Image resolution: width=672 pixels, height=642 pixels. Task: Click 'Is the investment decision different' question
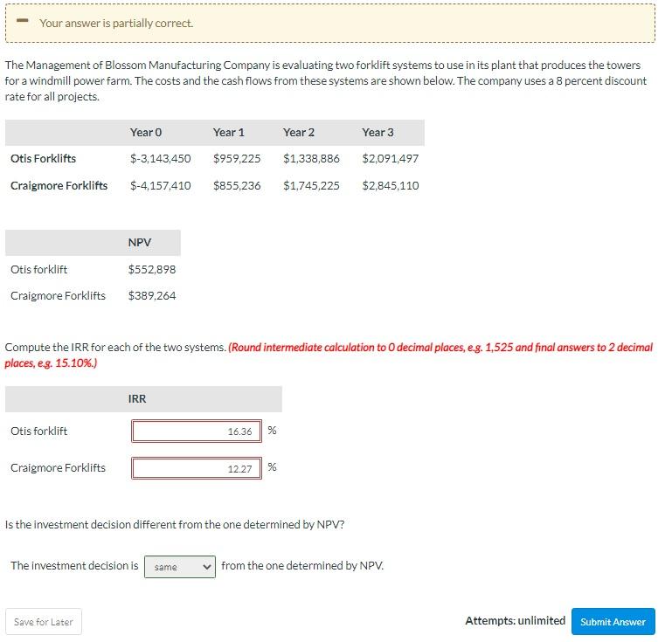point(175,525)
